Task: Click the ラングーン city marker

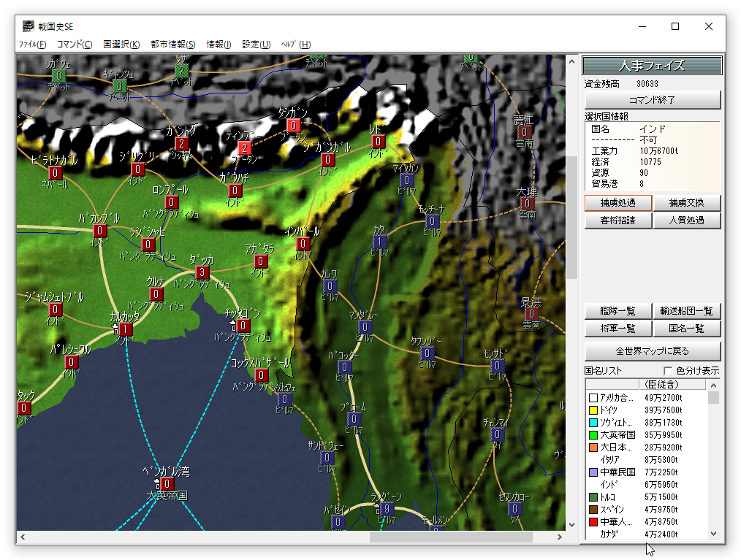Action: coord(387,509)
